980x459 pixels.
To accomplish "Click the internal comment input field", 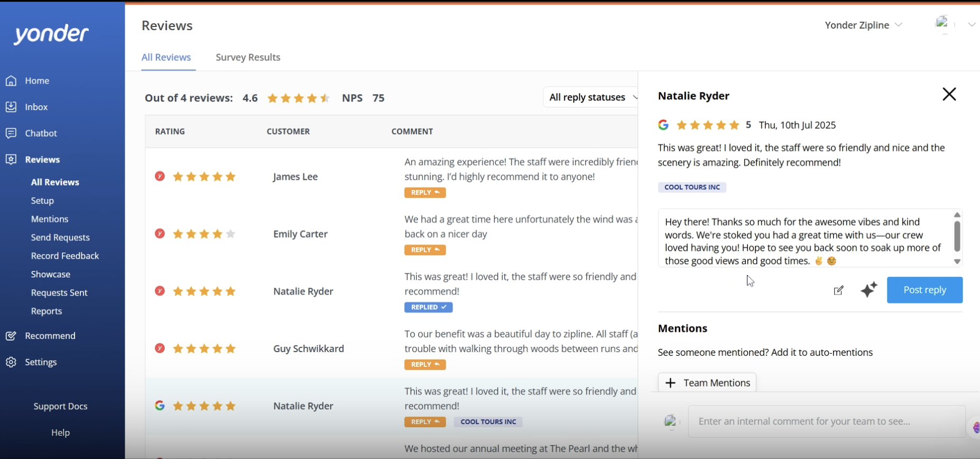I will click(826, 421).
